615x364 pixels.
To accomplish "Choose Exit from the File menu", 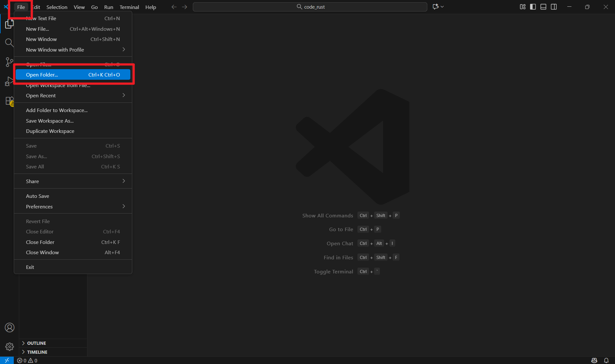I will [30, 267].
